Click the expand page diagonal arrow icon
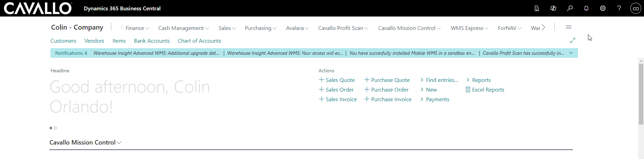The height and width of the screenshot is (159, 644). tap(573, 41)
